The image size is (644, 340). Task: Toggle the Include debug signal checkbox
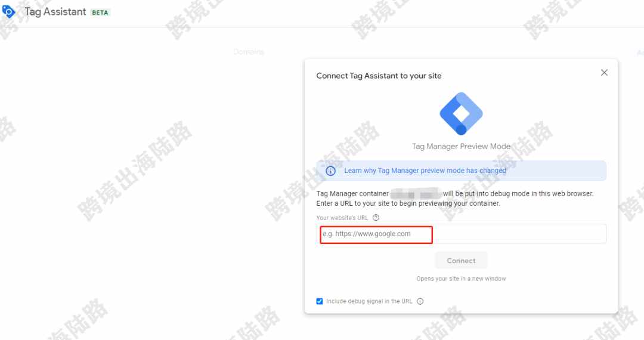(320, 301)
